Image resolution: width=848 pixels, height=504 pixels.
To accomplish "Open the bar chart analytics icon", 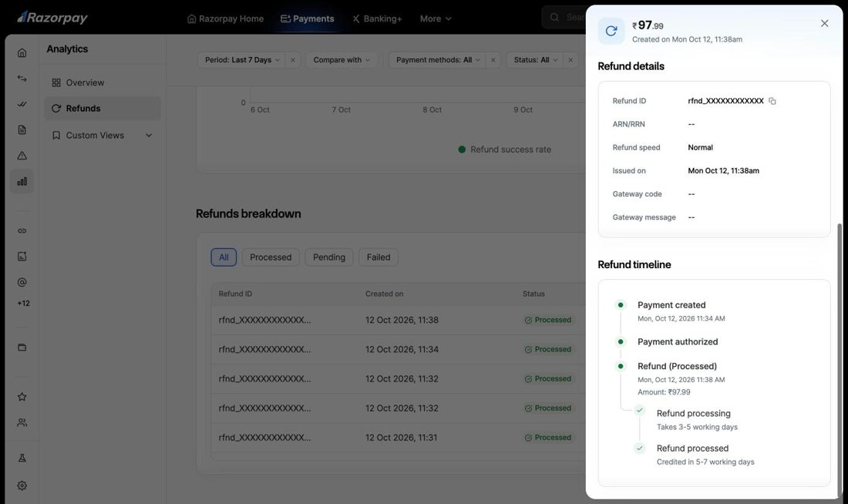I will coord(22,182).
